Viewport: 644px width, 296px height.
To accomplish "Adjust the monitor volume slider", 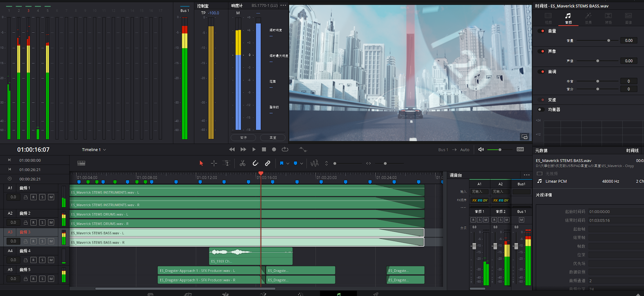I will coord(500,150).
